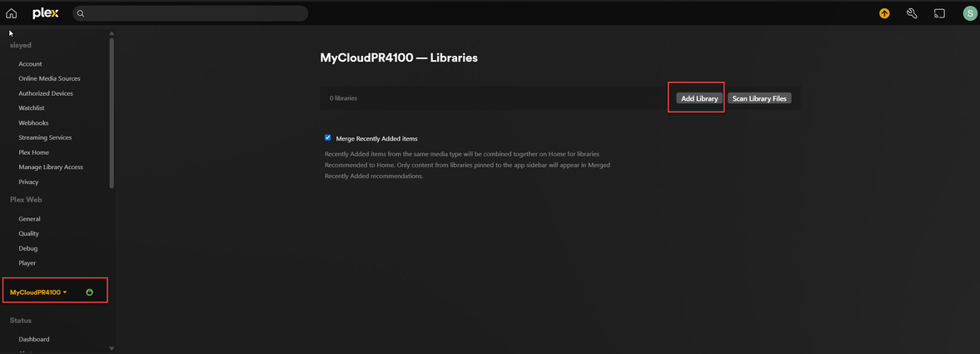Open Dashboard under Status
Screen dimensions: 980x354
tap(34, 339)
